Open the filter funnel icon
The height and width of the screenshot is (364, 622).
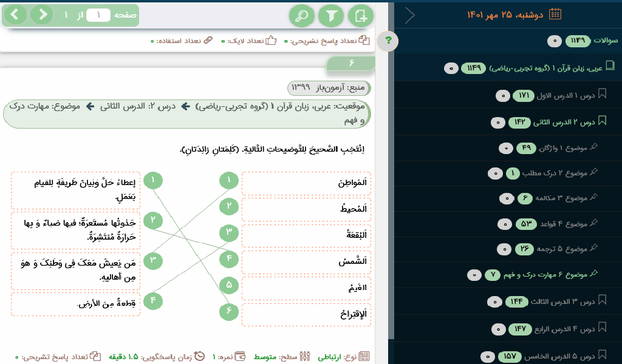pyautogui.click(x=331, y=16)
